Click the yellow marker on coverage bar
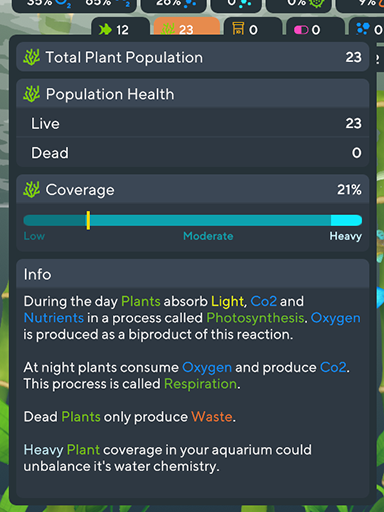This screenshot has width=384, height=512. click(x=88, y=220)
